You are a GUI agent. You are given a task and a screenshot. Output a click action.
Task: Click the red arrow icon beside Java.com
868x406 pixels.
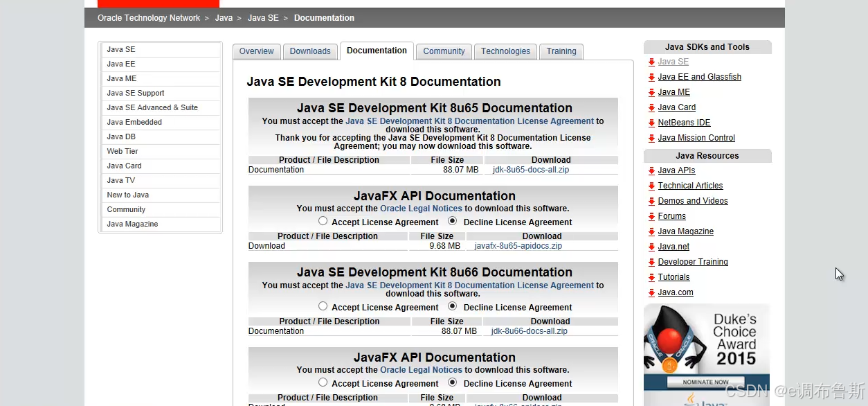click(651, 293)
